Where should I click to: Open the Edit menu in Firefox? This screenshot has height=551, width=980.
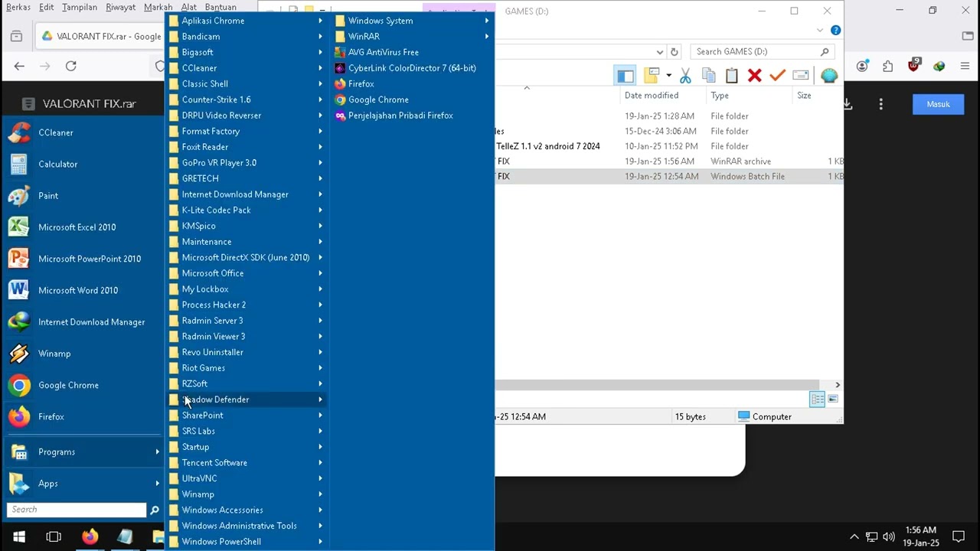[47, 7]
